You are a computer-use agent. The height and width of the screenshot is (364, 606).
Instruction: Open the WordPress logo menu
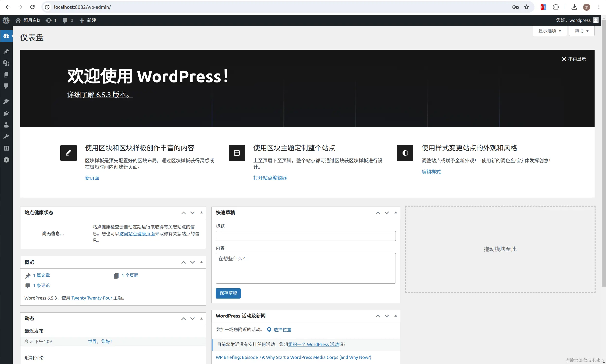[6, 20]
